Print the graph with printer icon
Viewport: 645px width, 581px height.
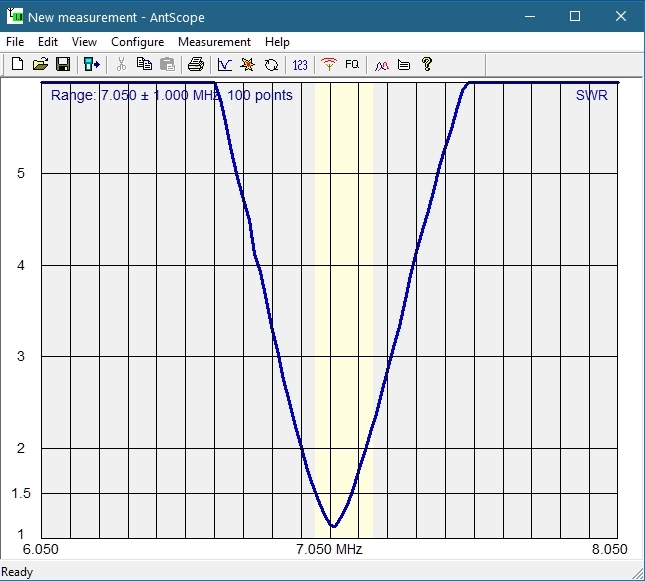tap(196, 64)
